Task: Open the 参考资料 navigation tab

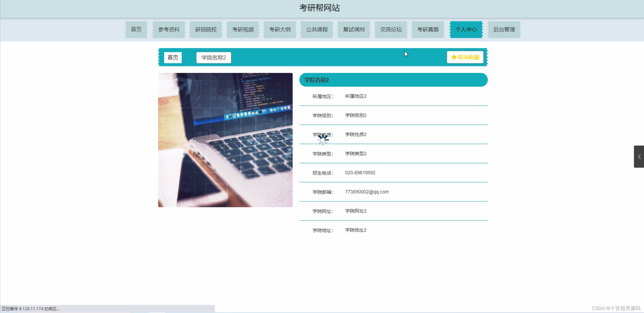Action: (x=168, y=29)
